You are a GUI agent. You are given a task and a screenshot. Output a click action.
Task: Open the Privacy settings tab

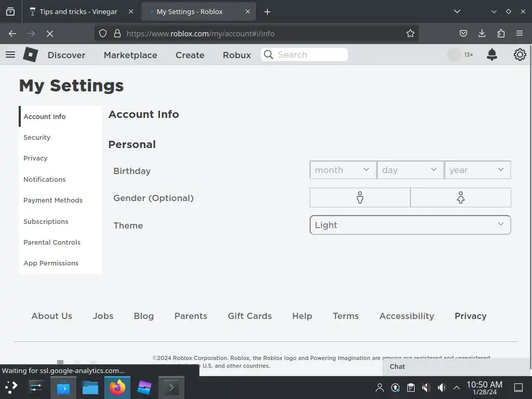pos(60,158)
